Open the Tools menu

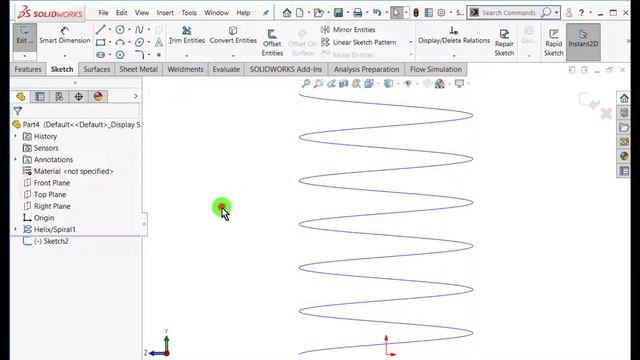189,13
